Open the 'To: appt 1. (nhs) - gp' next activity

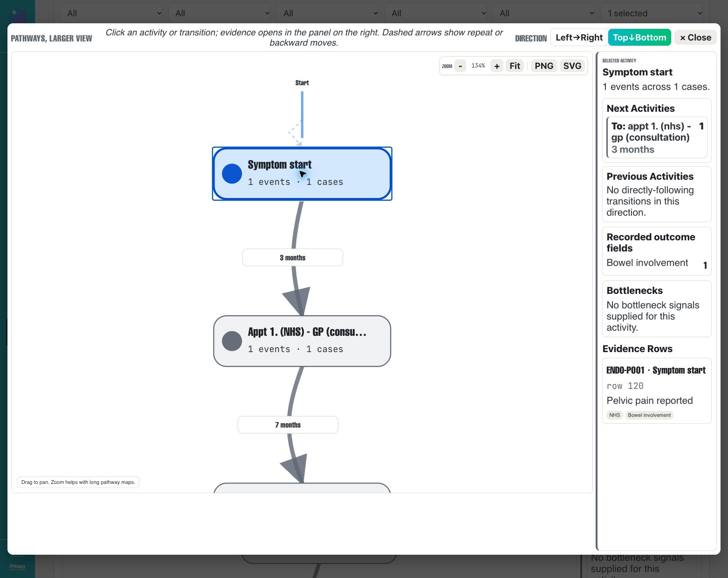tap(657, 137)
